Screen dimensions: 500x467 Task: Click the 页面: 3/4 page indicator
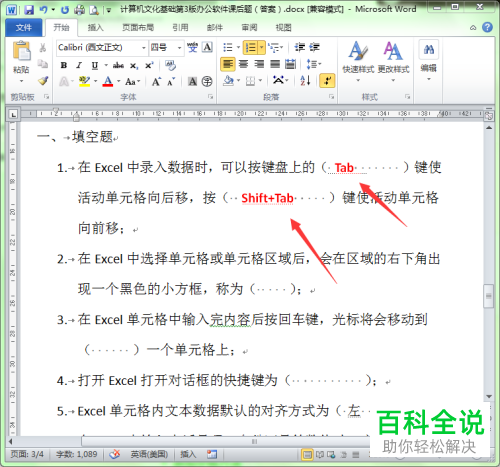pyautogui.click(x=27, y=454)
